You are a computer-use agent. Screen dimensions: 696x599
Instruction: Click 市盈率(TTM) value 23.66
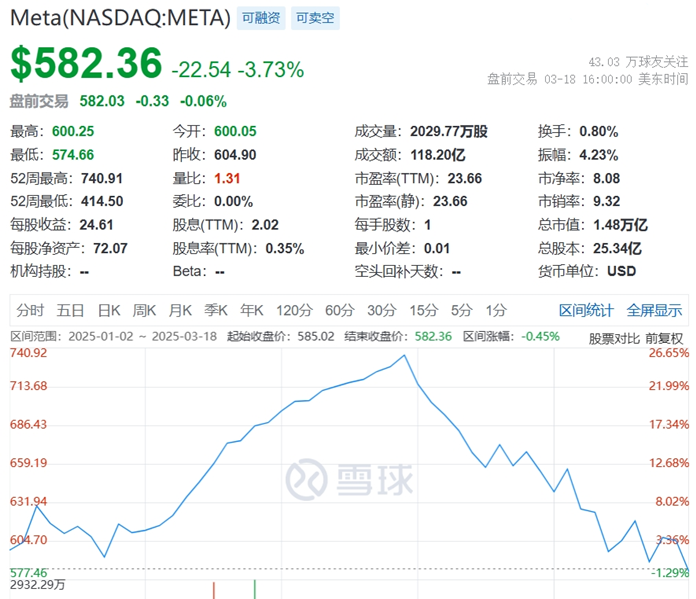(465, 179)
